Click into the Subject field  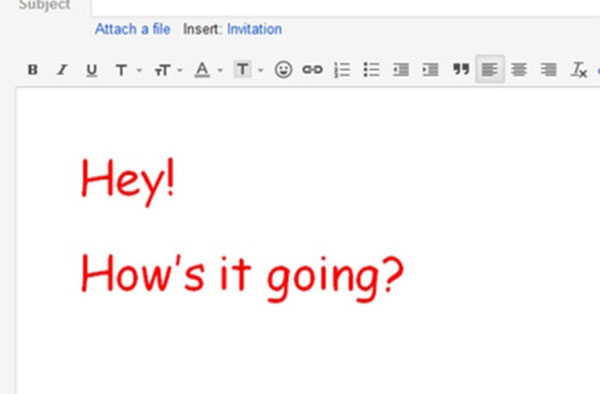click(x=346, y=7)
